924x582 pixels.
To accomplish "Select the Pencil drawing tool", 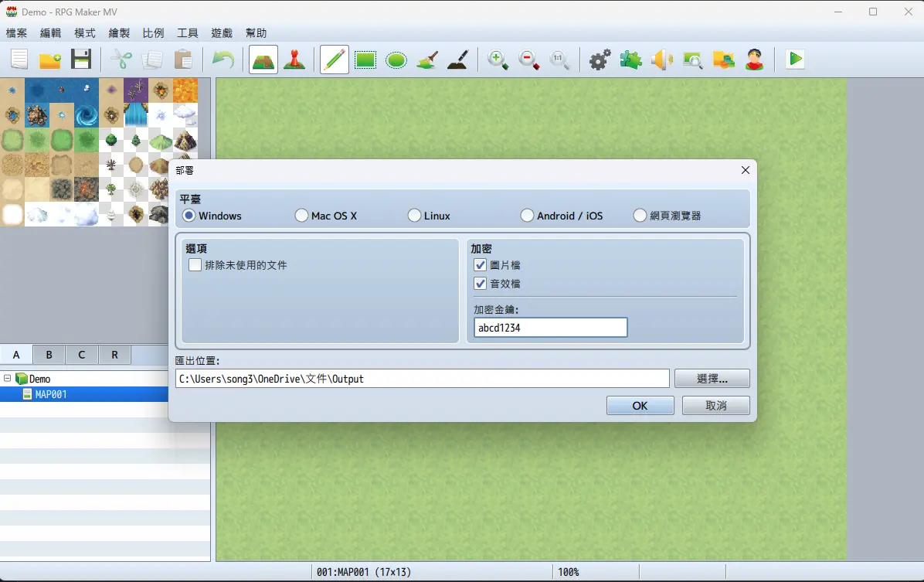I will (x=334, y=60).
